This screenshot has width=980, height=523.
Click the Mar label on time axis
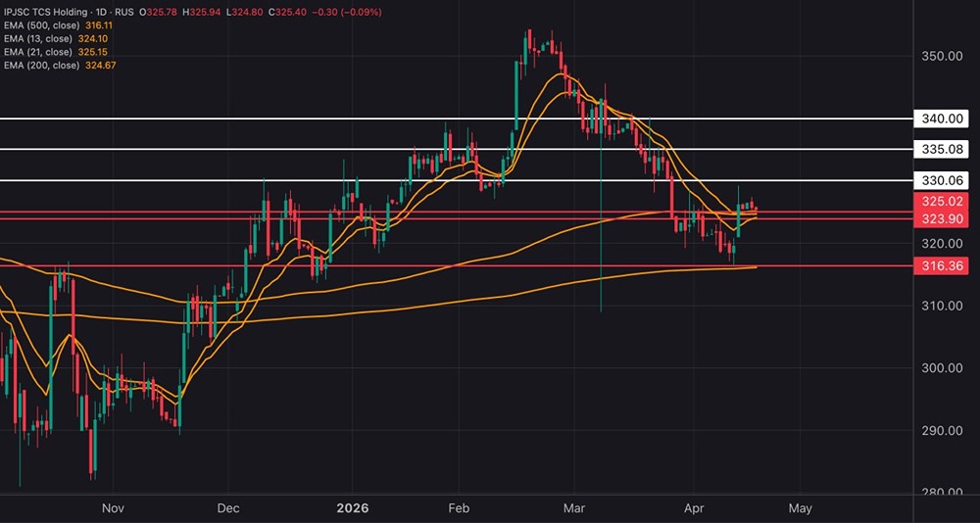pyautogui.click(x=572, y=506)
